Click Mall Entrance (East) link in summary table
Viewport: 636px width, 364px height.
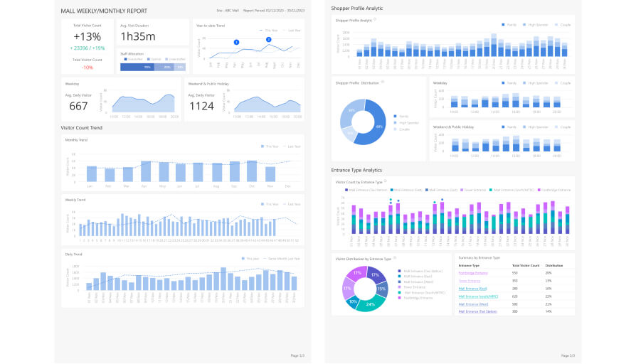coord(472,289)
